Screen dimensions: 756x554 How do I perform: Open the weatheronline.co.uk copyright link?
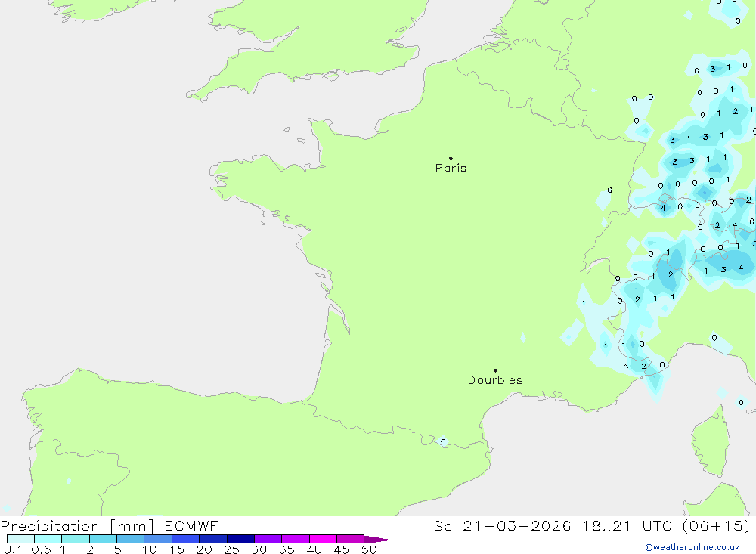click(x=692, y=547)
